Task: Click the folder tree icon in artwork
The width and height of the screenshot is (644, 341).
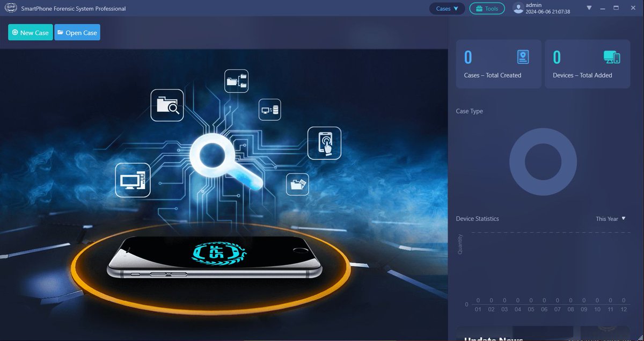Action: pos(236,81)
